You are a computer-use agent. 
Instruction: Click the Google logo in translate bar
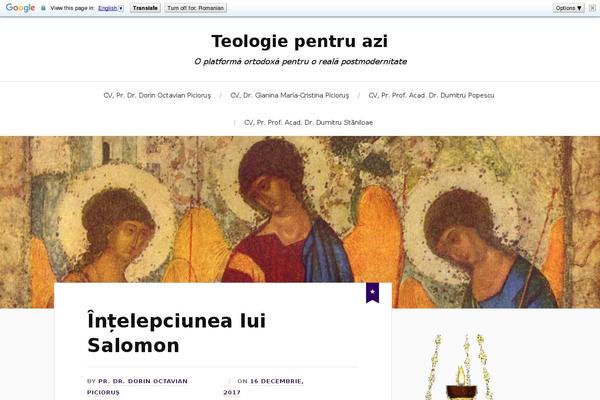click(x=20, y=8)
